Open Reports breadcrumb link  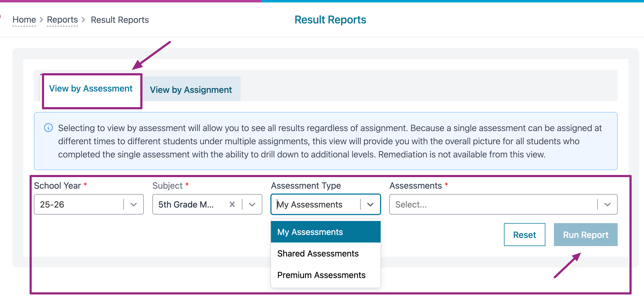pos(62,20)
